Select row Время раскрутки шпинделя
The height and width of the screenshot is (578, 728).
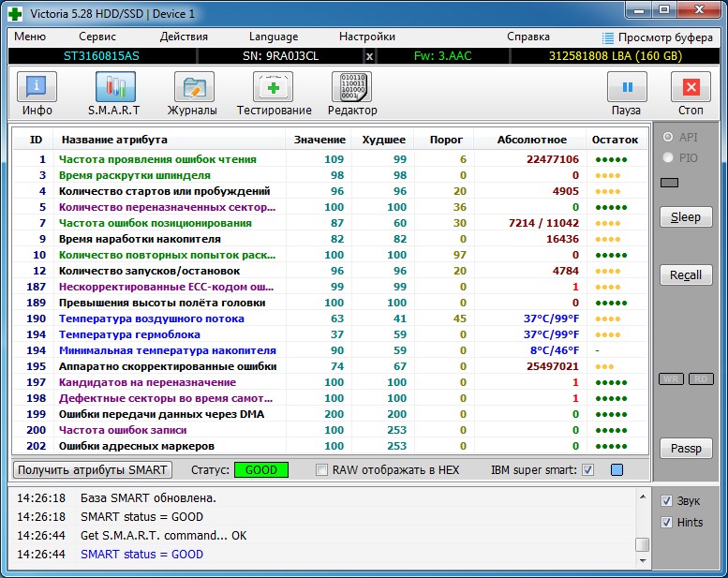[330, 175]
